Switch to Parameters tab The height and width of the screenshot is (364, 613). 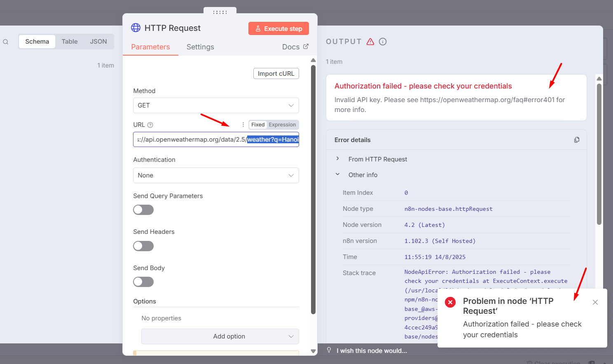[x=150, y=47]
